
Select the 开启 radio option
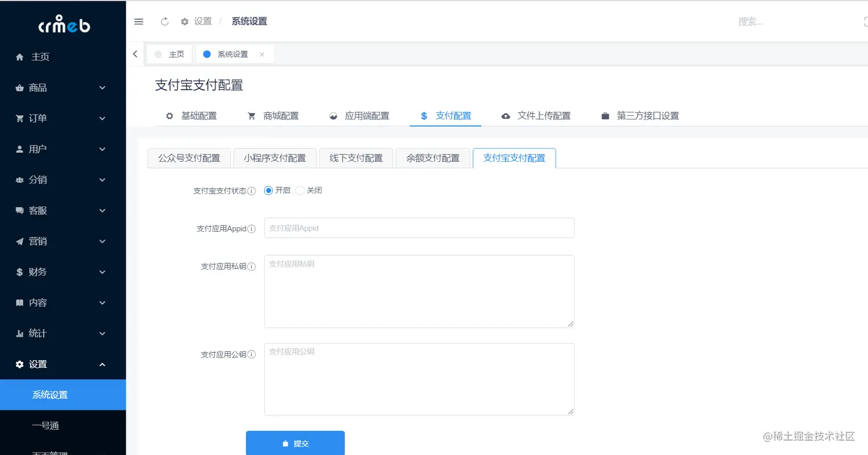268,190
